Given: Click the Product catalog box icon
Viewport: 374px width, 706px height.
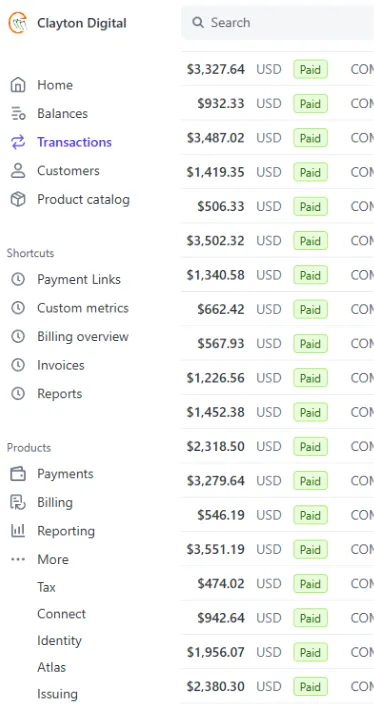Looking at the screenshot, I should click(x=18, y=199).
